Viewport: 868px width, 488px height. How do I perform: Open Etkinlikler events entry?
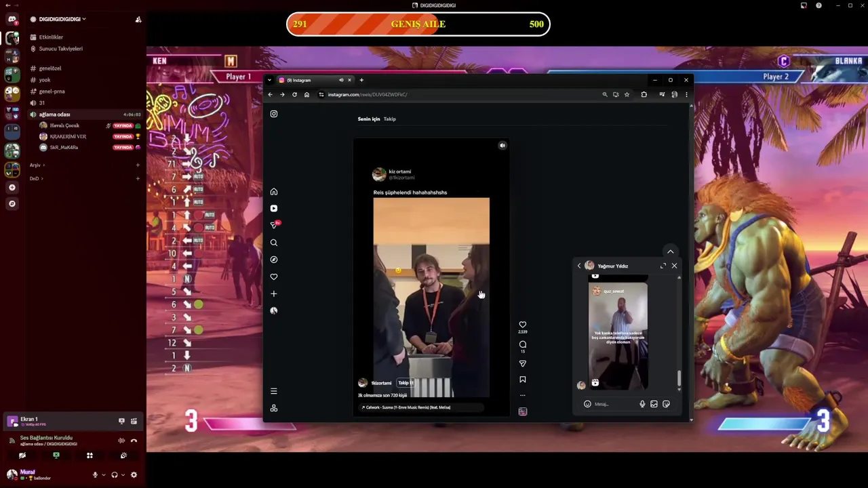click(51, 37)
